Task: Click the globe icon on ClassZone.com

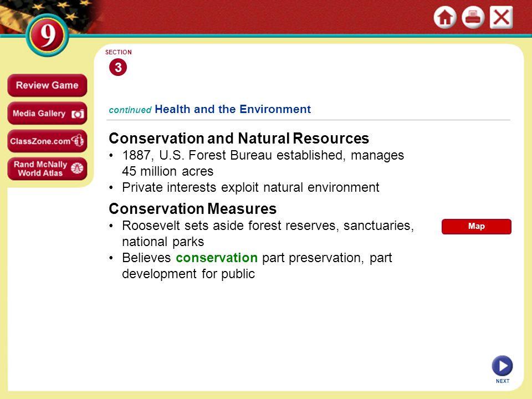Action: (x=78, y=140)
